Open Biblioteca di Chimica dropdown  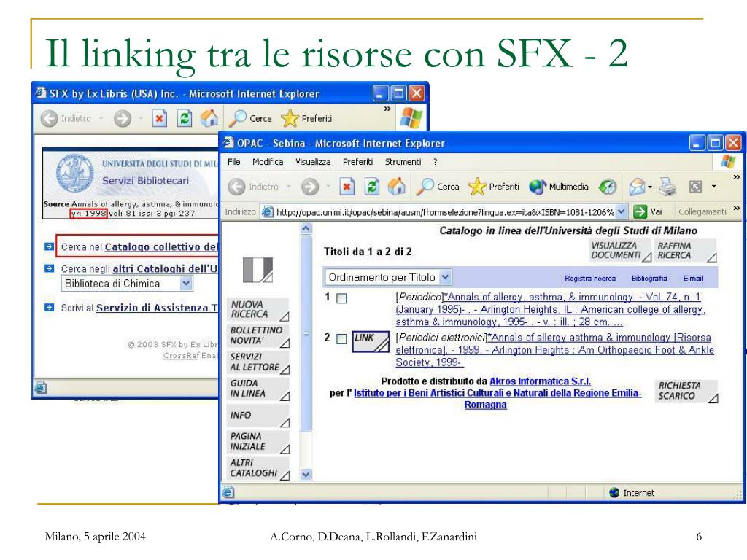click(x=127, y=284)
